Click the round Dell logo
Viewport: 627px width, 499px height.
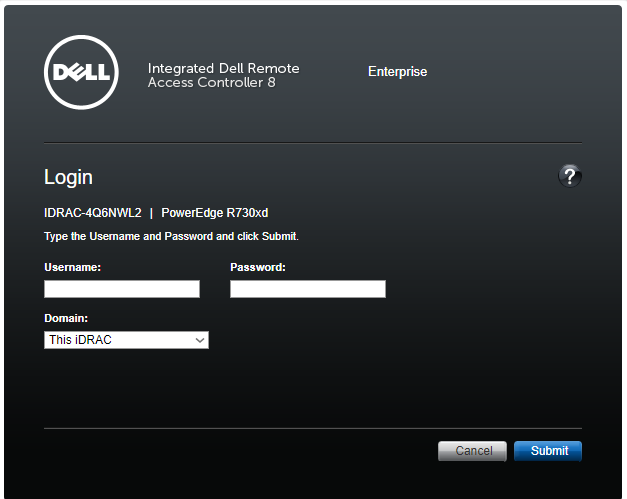tap(81, 72)
